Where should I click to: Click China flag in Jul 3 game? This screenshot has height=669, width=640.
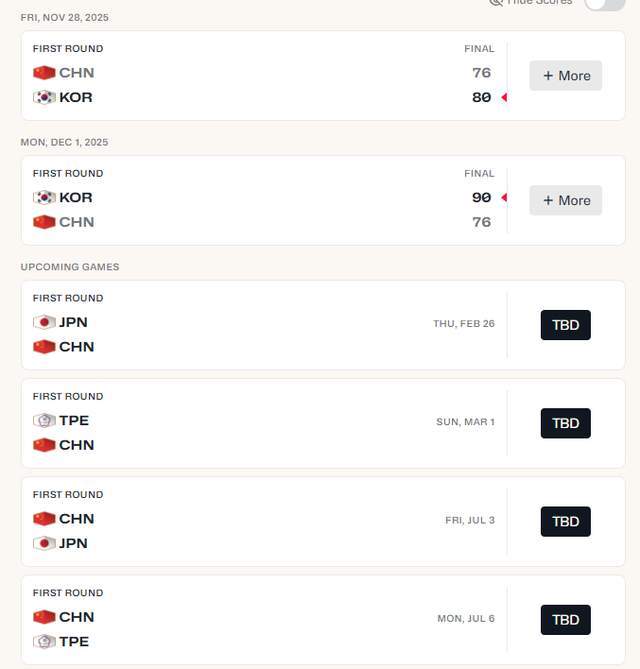[44, 519]
